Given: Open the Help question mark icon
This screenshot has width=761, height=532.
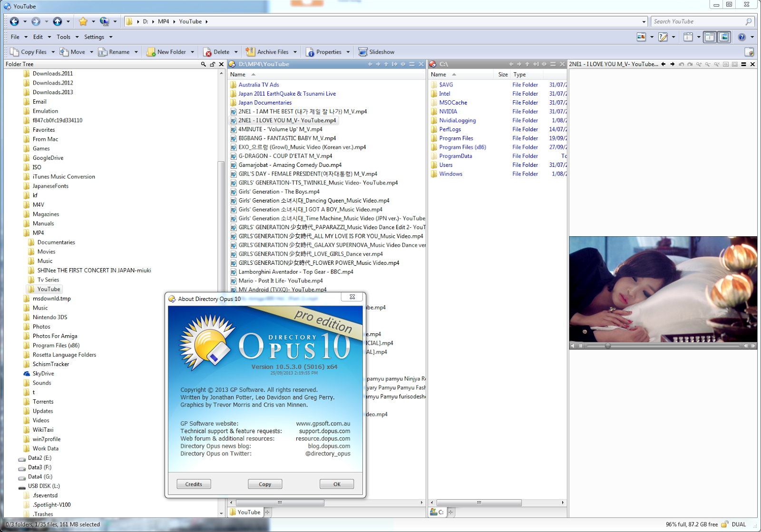Looking at the screenshot, I should click(x=741, y=37).
